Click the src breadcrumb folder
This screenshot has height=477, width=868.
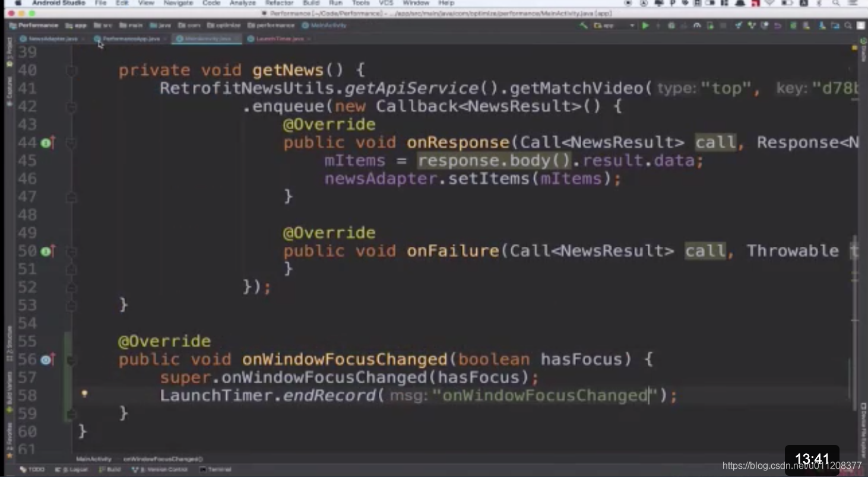pos(103,26)
